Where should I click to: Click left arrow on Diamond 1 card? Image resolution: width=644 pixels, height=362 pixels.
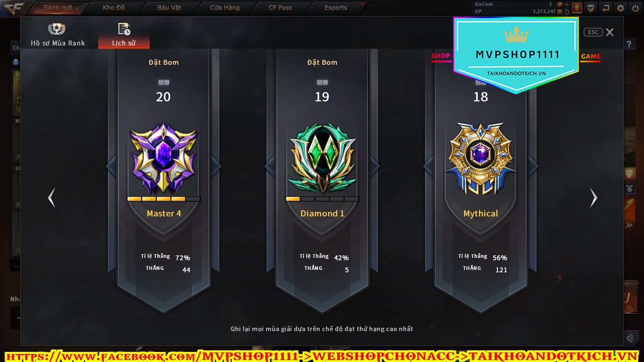[x=270, y=166]
